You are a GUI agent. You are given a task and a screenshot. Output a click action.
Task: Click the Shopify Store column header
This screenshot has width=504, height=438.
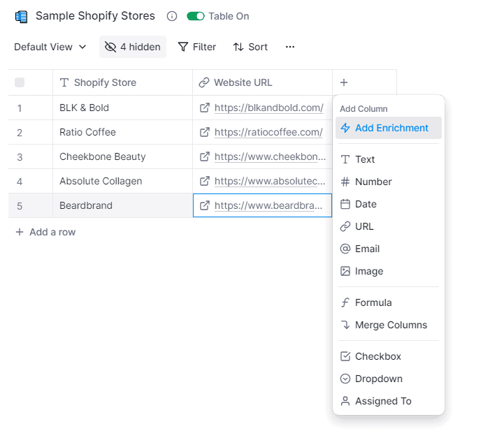pos(123,82)
